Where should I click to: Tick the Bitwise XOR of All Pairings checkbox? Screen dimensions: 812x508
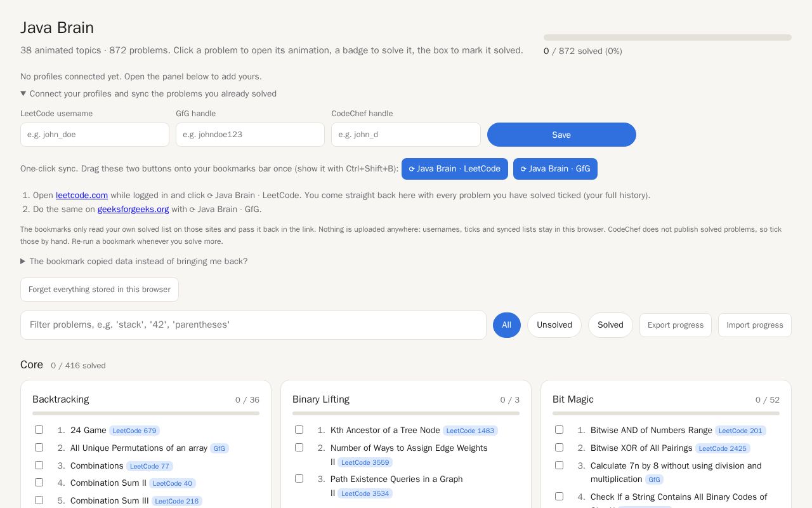tap(559, 448)
